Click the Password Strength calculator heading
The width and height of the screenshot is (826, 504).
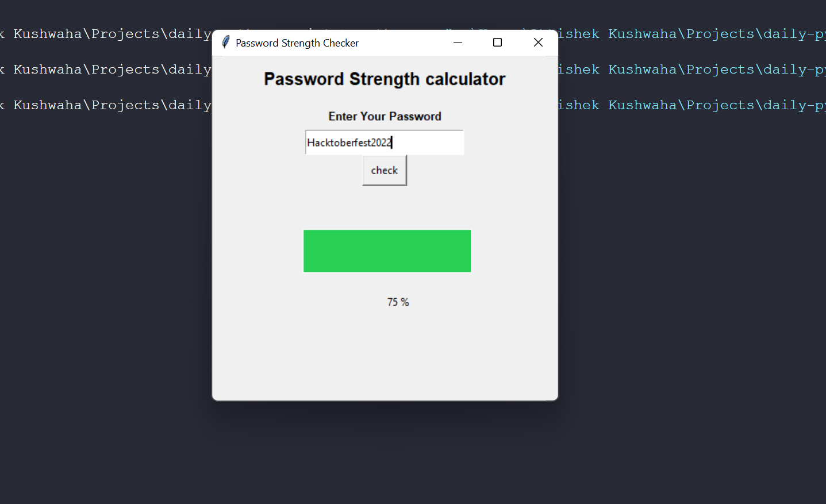(385, 79)
